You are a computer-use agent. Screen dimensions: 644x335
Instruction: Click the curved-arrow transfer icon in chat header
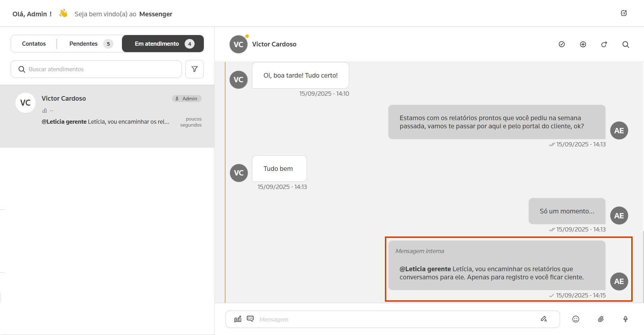click(604, 44)
